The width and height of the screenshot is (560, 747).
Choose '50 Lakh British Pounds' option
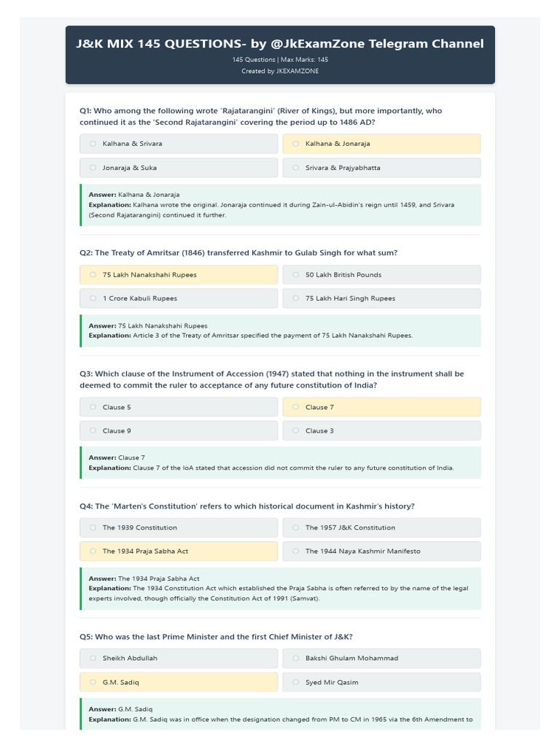(381, 274)
